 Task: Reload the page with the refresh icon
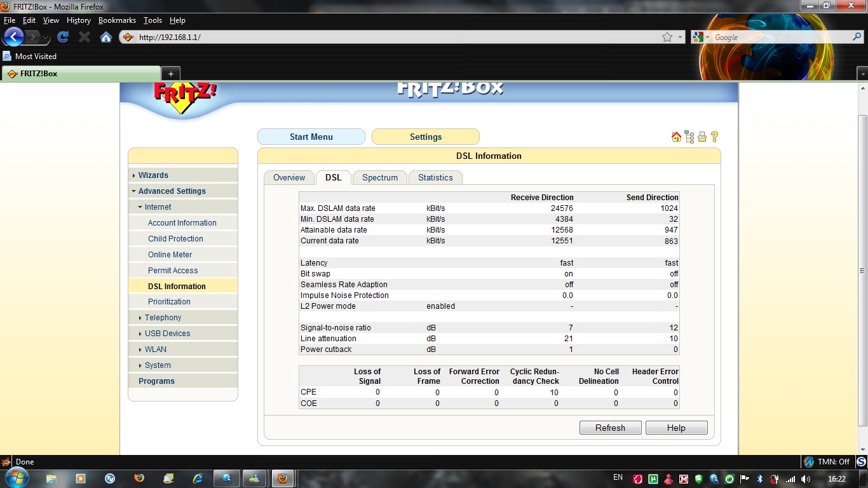tap(63, 37)
